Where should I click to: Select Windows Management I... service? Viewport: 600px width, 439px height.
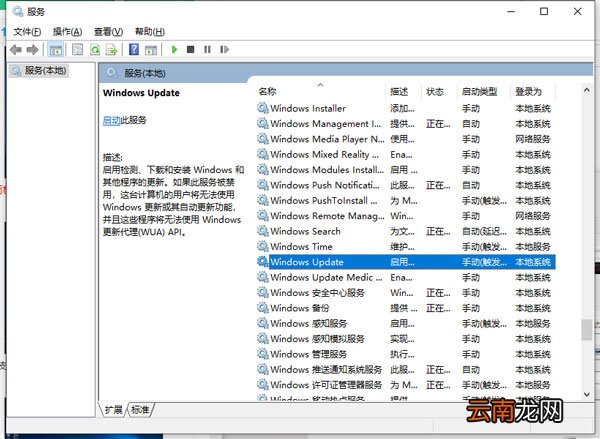pyautogui.click(x=406, y=124)
